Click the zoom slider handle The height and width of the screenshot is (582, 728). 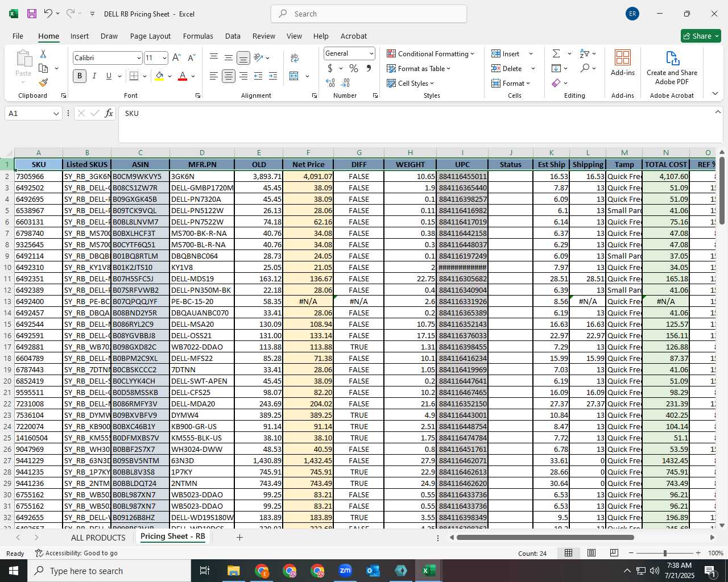click(x=665, y=553)
